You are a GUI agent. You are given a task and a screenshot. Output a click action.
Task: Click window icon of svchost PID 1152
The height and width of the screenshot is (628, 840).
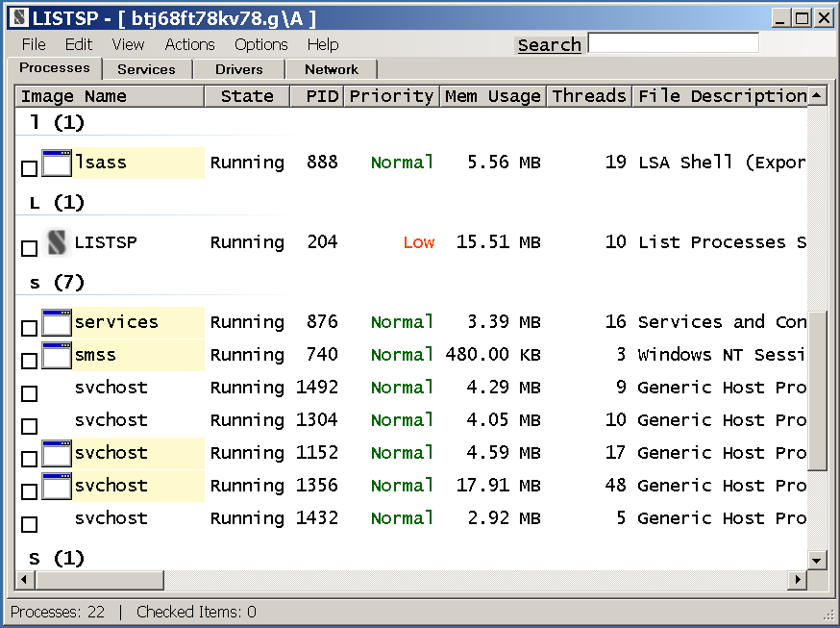[57, 453]
